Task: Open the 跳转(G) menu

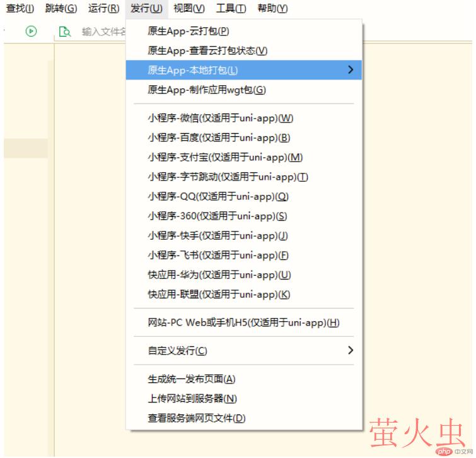Action: tap(61, 8)
